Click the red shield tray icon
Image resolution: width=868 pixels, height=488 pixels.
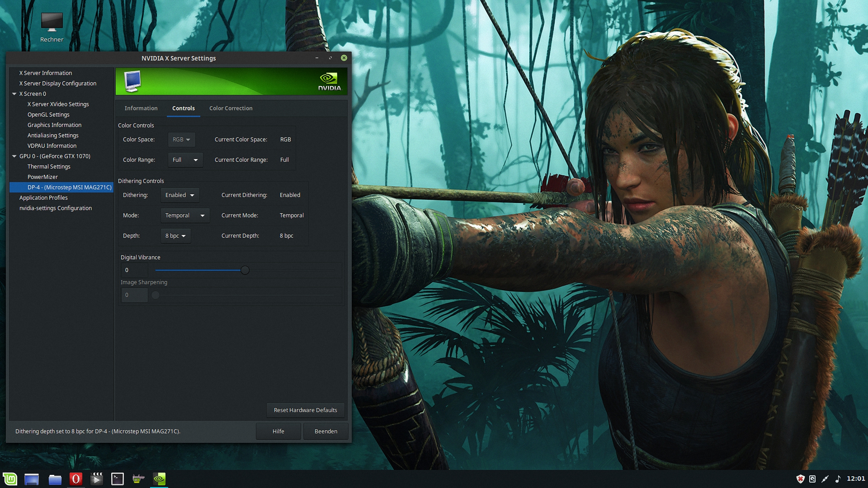800,479
